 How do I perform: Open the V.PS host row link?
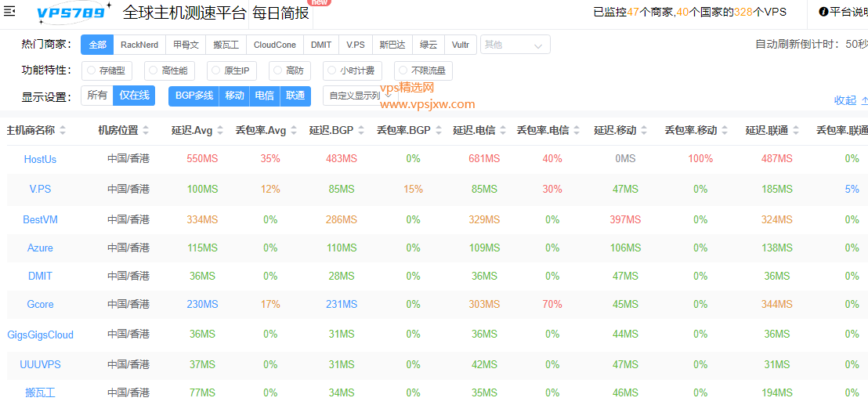click(40, 190)
